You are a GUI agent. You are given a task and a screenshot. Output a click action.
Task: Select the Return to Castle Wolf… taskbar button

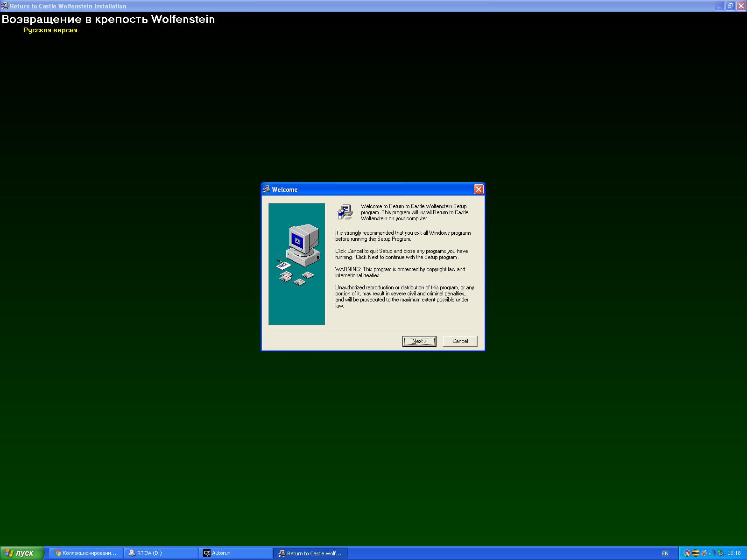pyautogui.click(x=310, y=553)
